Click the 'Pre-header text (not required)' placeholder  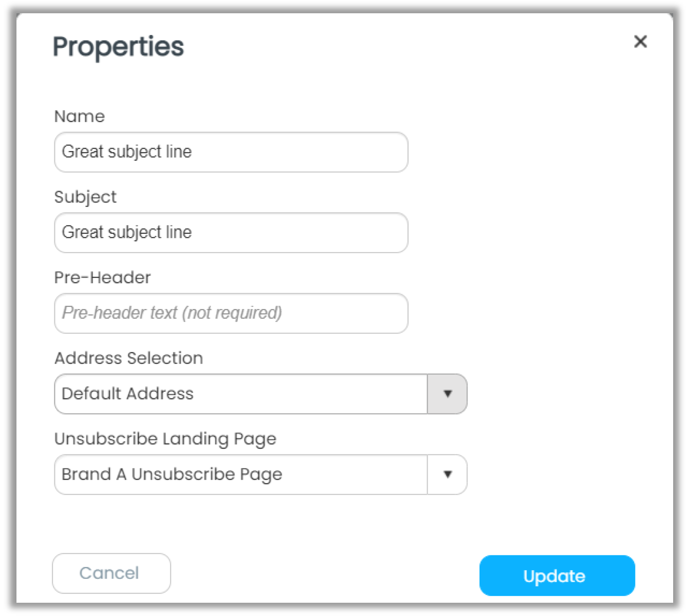click(172, 313)
